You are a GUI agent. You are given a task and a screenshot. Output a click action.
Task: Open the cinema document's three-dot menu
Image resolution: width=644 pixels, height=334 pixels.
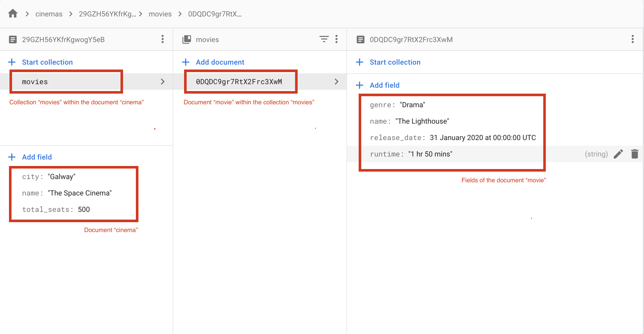(x=162, y=39)
